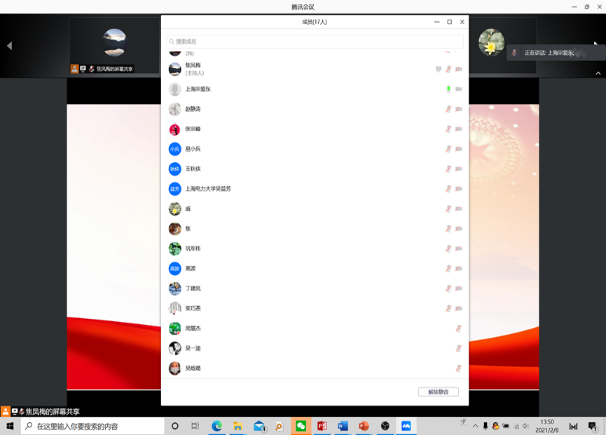606x435 pixels.
Task: Unmute microphone on masked-face avatar row
Action: (459, 368)
